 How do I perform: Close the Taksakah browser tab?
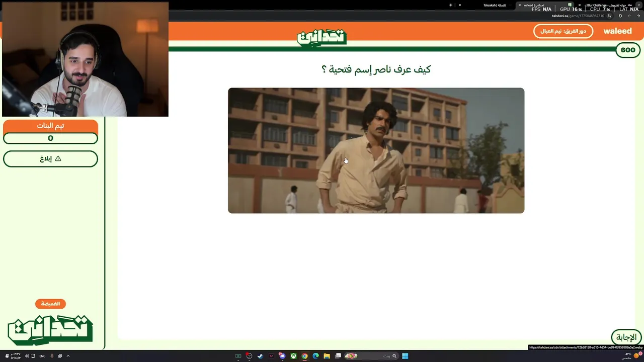pyautogui.click(x=460, y=5)
